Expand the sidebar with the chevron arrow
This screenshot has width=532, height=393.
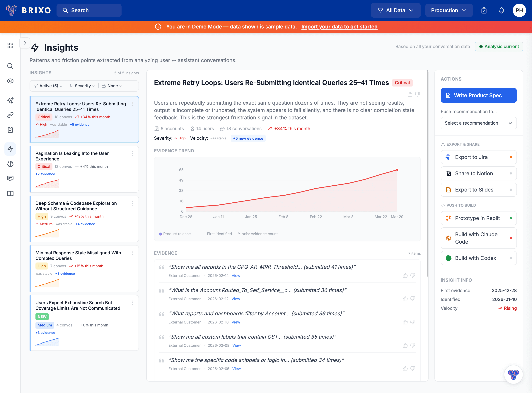coord(25,43)
